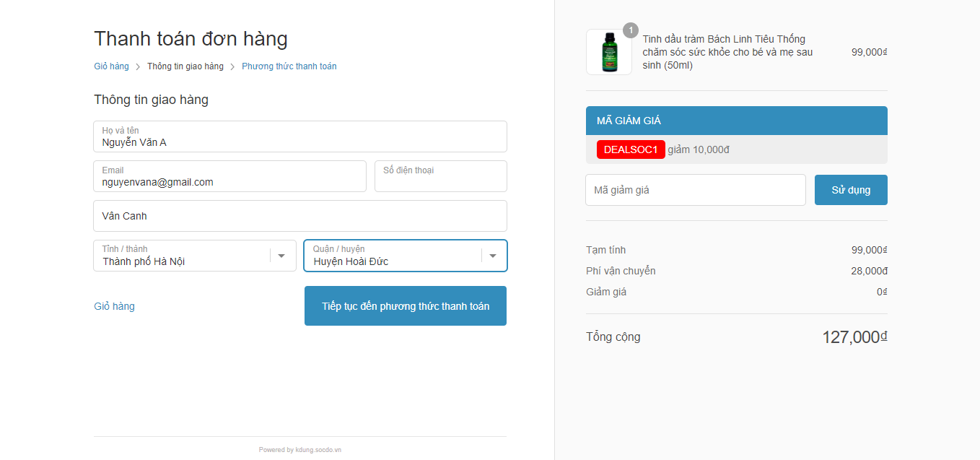
Task: Click the arrow icon in Tỉnh / thành
Action: click(x=281, y=256)
